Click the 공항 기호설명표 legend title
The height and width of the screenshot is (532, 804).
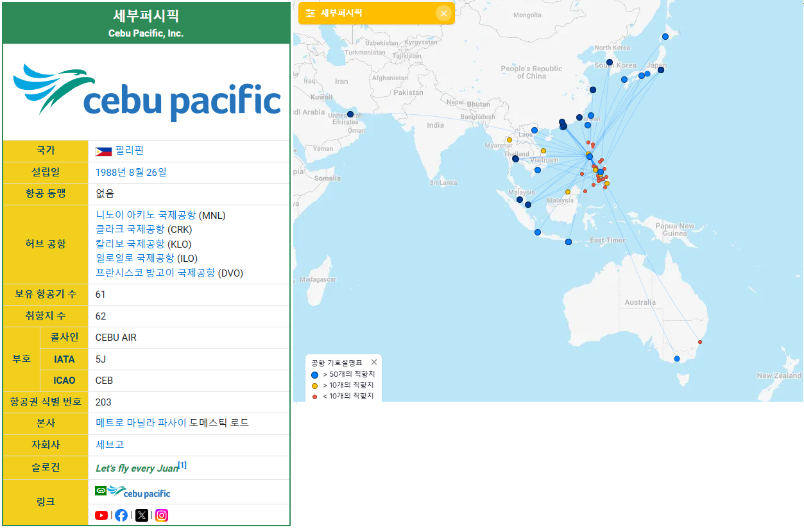pos(336,363)
